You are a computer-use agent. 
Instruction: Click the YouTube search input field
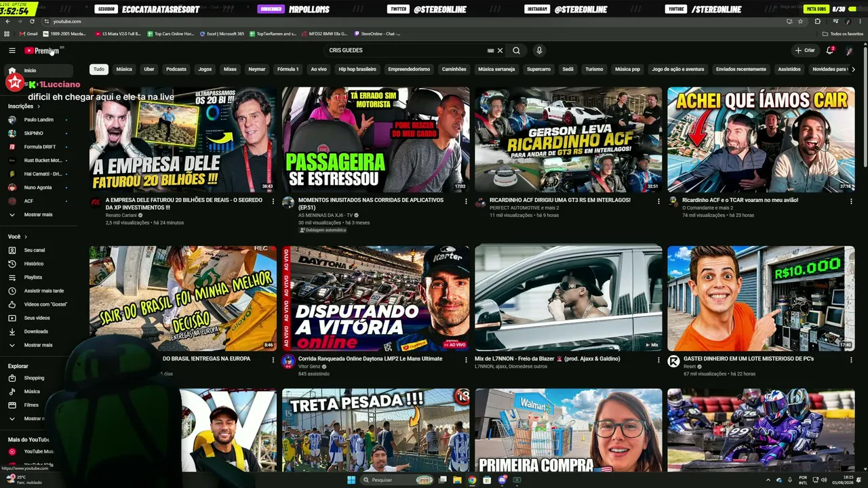[406, 51]
